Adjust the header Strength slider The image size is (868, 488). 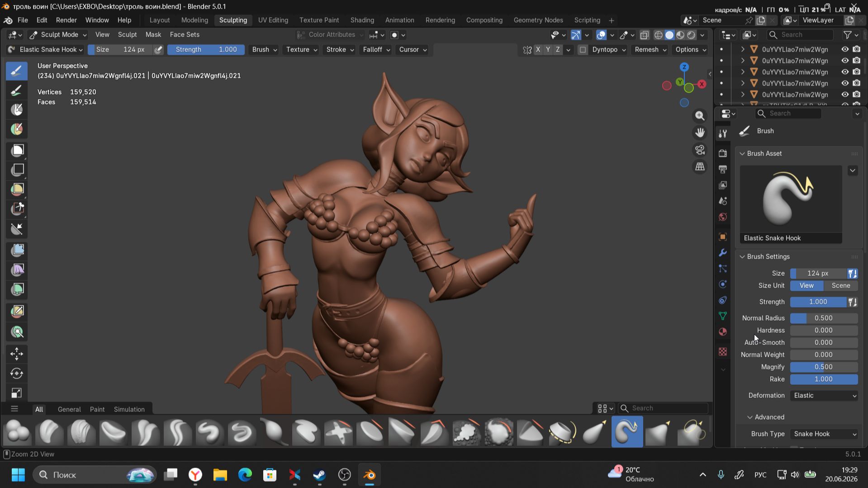click(206, 50)
